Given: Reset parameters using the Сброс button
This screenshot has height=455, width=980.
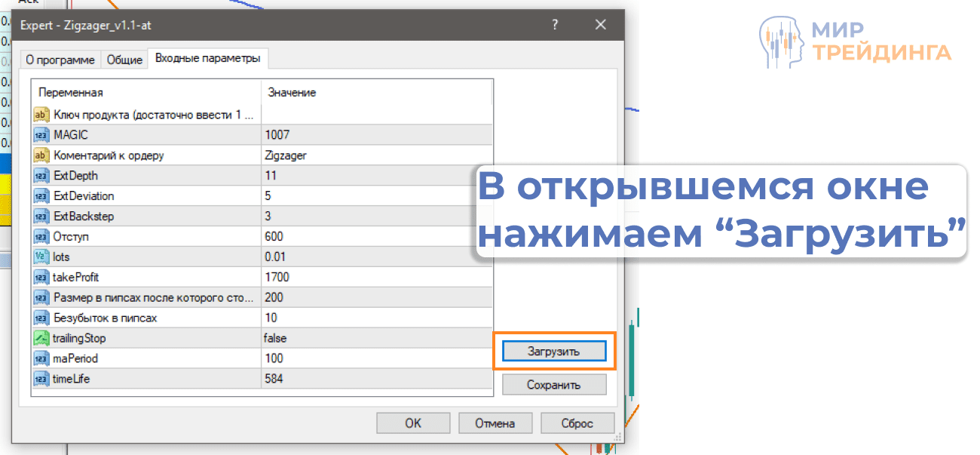Looking at the screenshot, I should pos(577,423).
